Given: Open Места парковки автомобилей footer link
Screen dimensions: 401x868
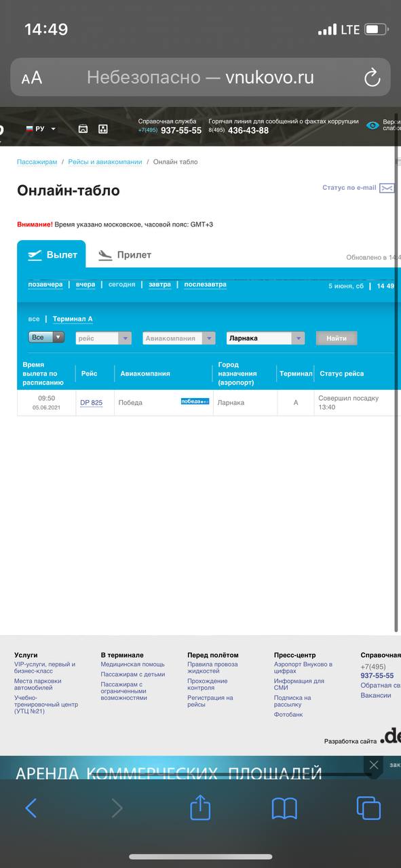Looking at the screenshot, I should [x=38, y=685].
